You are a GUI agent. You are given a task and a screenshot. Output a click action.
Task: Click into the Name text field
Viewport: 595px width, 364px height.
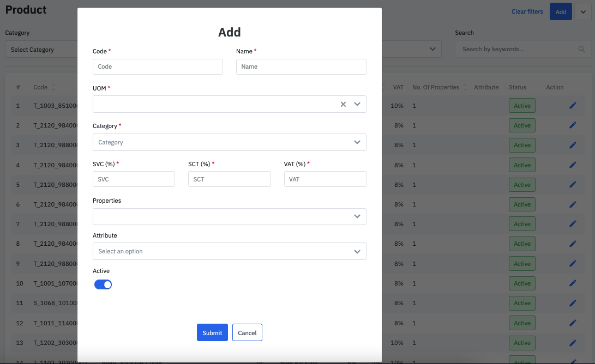[301, 66]
